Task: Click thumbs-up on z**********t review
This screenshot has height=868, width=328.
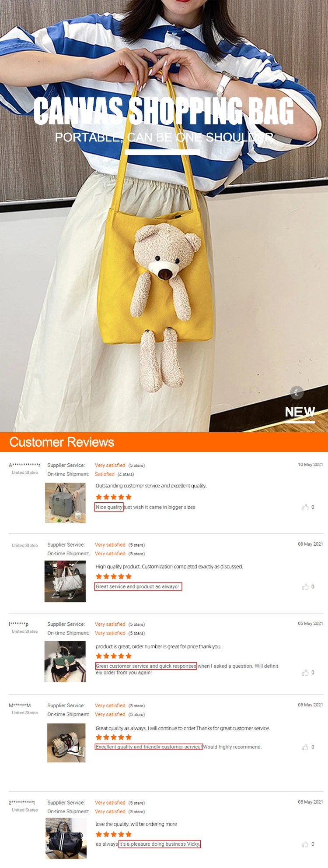Action: tap(305, 844)
